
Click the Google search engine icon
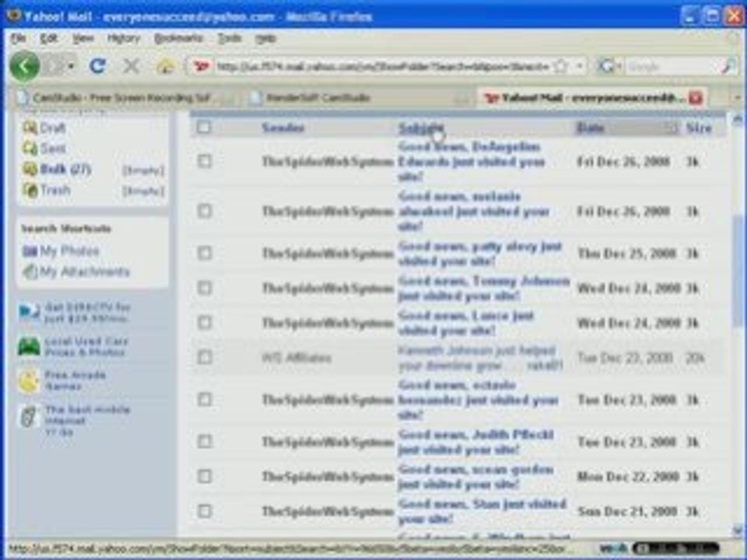tap(606, 66)
